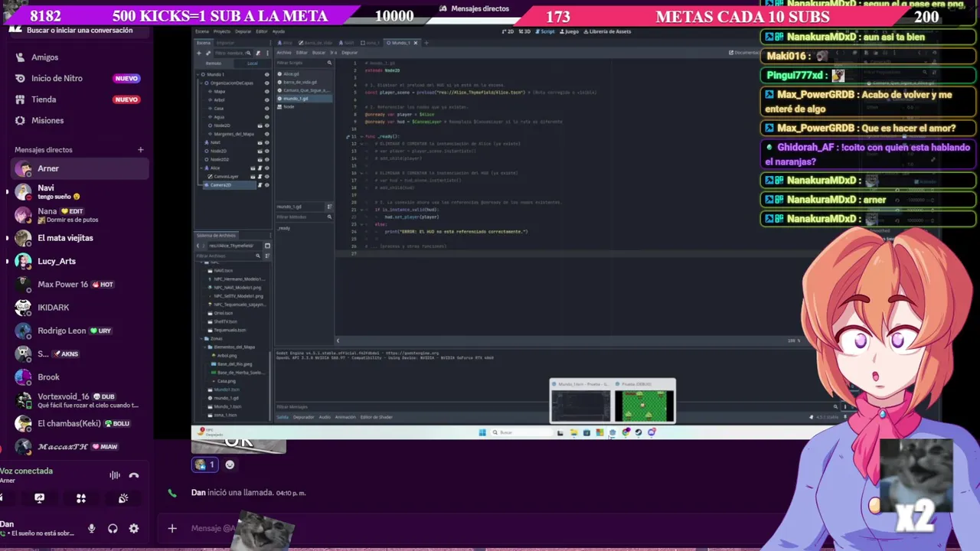
Task: Open File Explorer in shared taskbar
Action: click(573, 432)
